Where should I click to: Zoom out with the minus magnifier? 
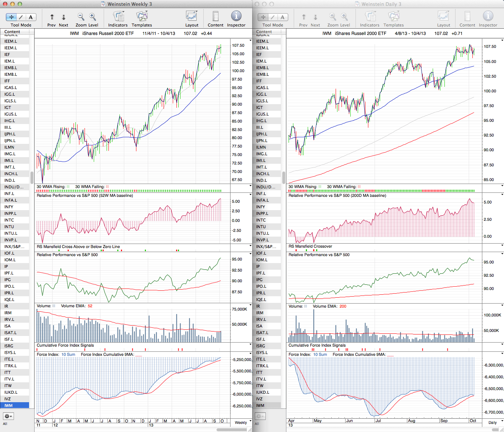click(81, 17)
